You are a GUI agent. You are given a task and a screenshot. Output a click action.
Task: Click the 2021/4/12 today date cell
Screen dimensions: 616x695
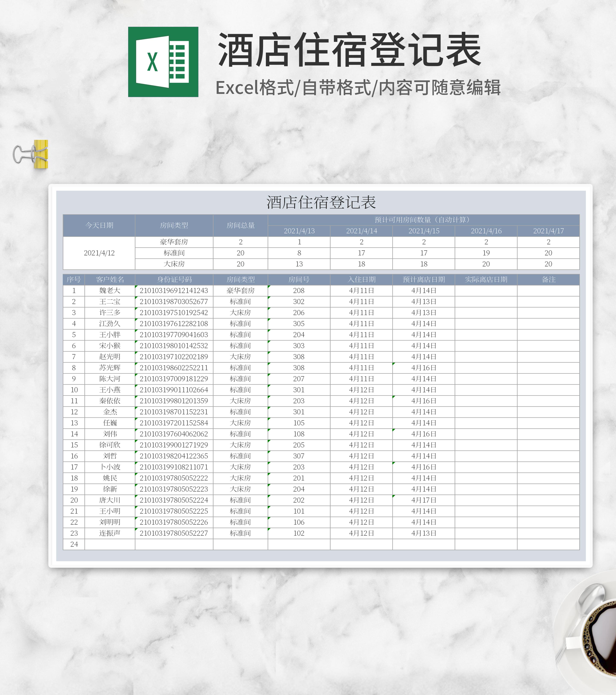pos(99,253)
